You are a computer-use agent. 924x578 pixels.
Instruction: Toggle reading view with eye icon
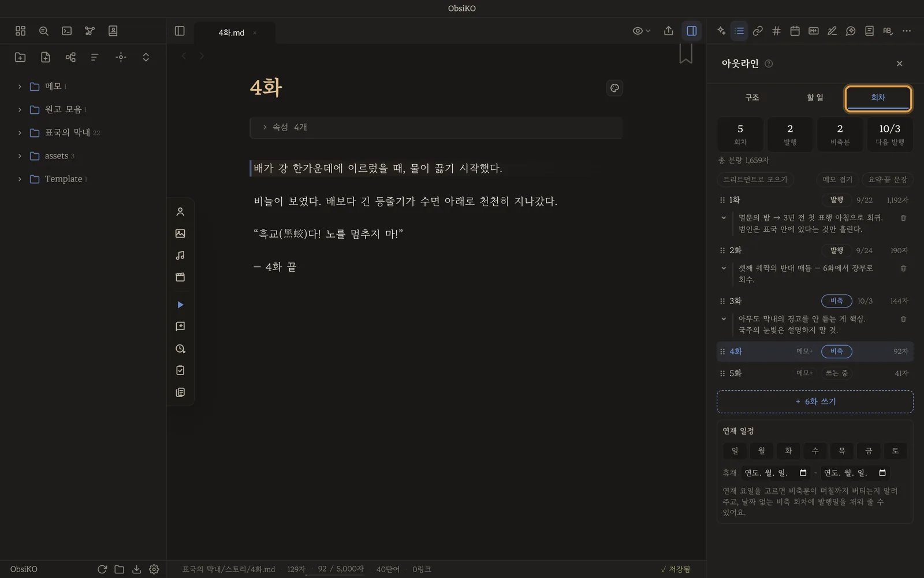tap(641, 31)
